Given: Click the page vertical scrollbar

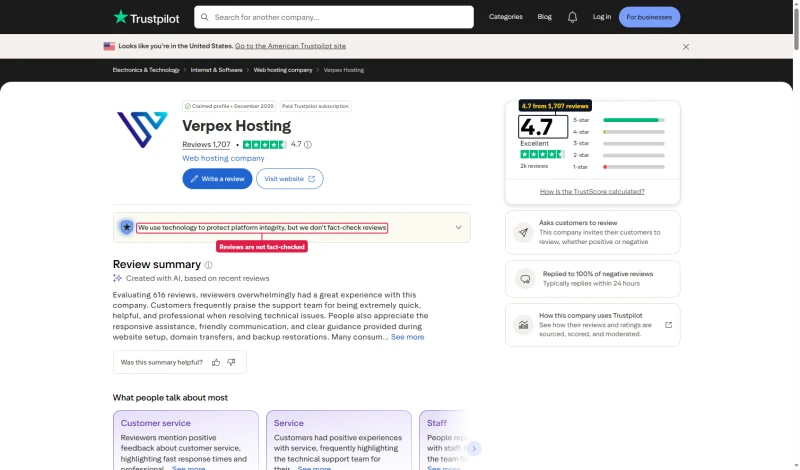Looking at the screenshot, I should (x=796, y=30).
